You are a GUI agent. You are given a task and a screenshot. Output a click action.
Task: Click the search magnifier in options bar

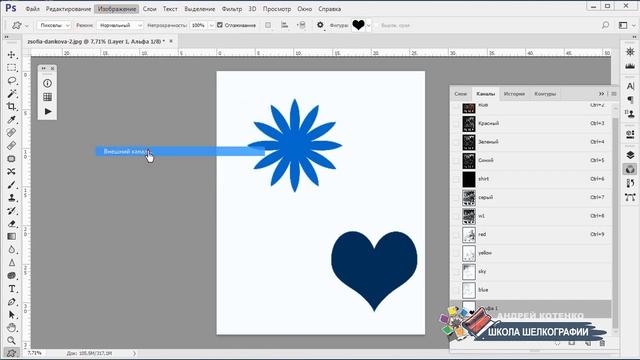point(605,25)
